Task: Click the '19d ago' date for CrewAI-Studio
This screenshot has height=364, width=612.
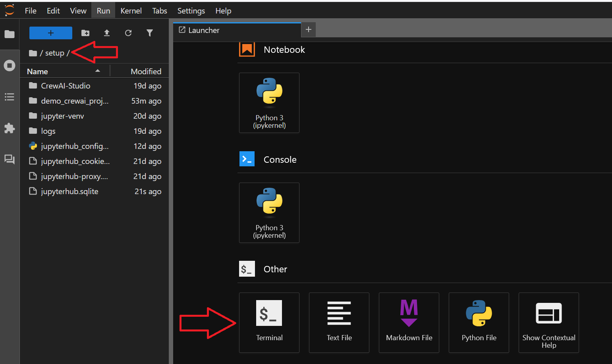Action: point(147,86)
